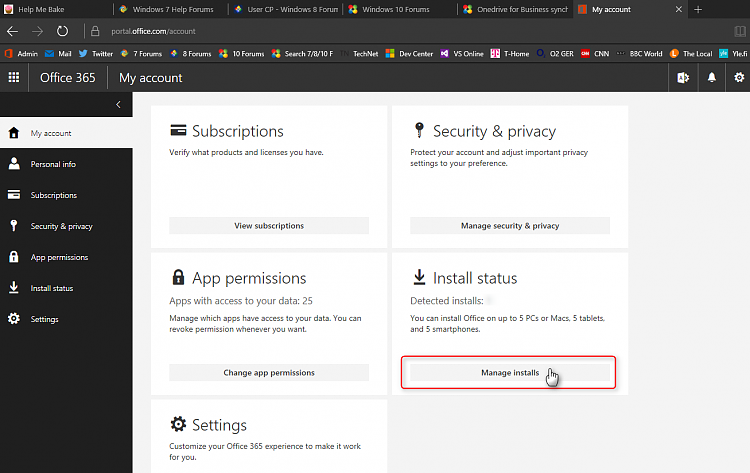Click the App permissions card heading
750x473 pixels.
click(249, 278)
